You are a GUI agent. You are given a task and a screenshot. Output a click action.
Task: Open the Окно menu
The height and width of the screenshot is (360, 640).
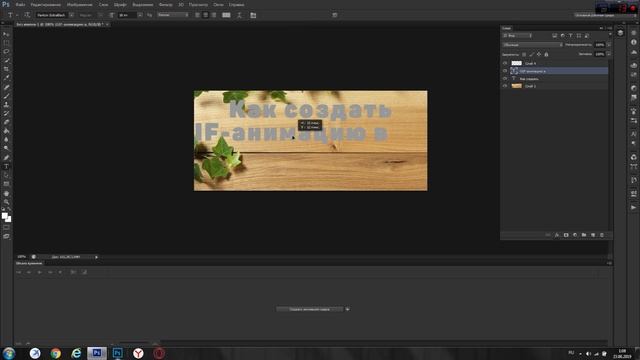click(x=218, y=5)
